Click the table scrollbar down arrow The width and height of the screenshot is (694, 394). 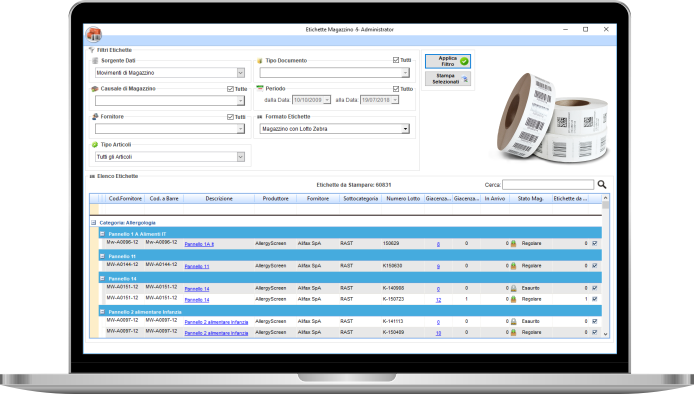[x=605, y=335]
